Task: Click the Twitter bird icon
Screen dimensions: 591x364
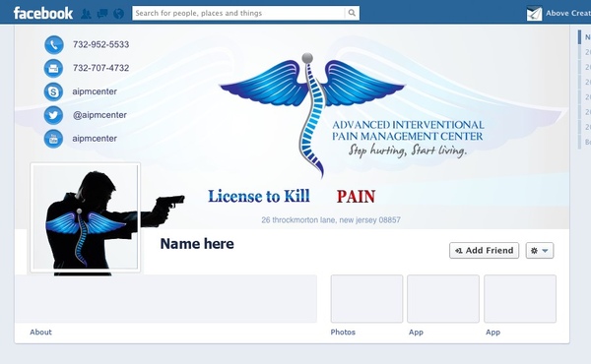Action: [x=53, y=115]
